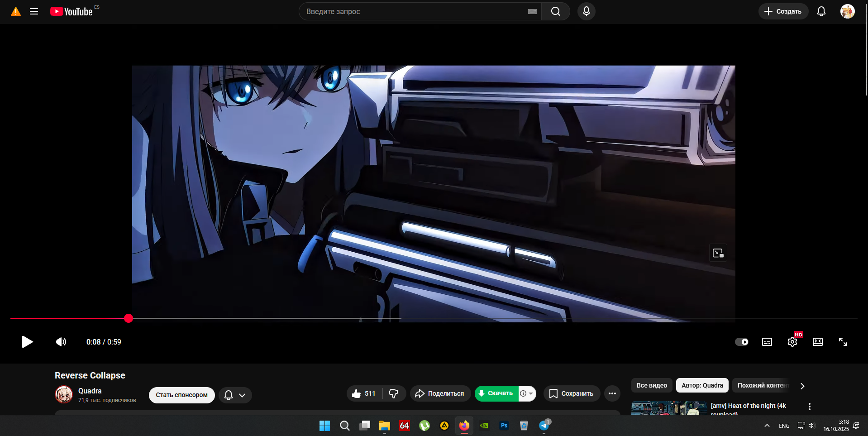Select the Автор: Quadra chip

point(702,385)
